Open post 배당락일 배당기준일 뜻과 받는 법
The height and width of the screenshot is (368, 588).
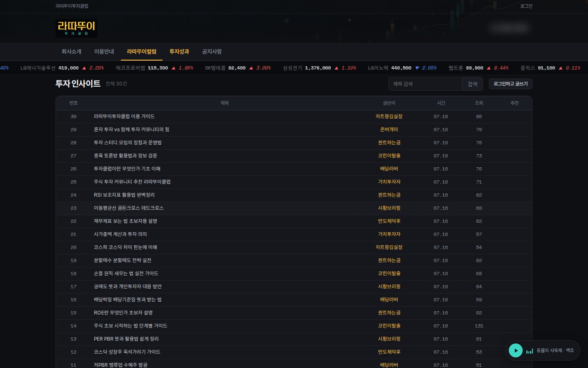[128, 300]
